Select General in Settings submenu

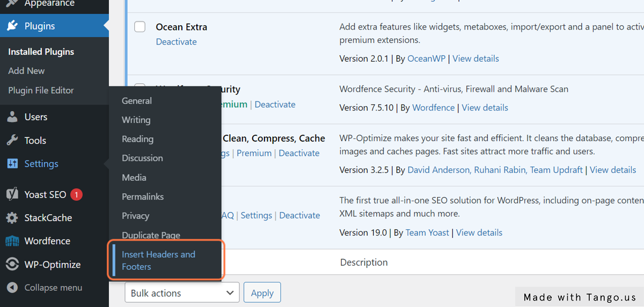tap(137, 101)
